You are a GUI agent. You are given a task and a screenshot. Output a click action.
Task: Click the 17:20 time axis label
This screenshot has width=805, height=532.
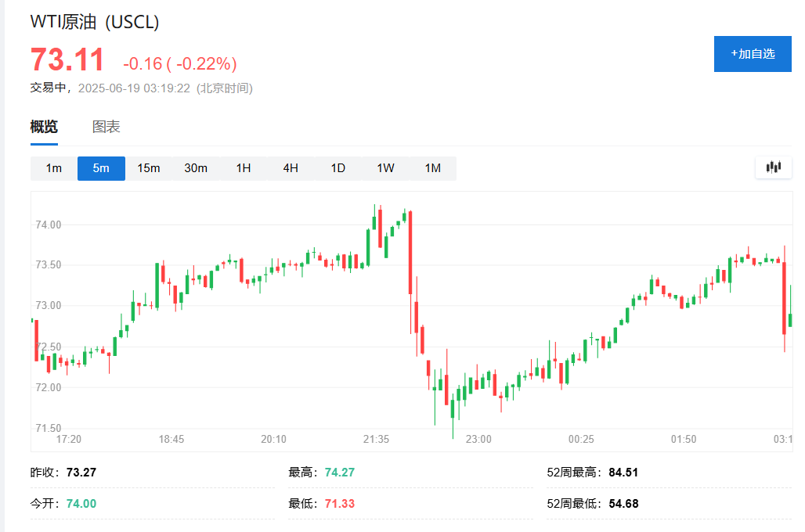pos(69,439)
